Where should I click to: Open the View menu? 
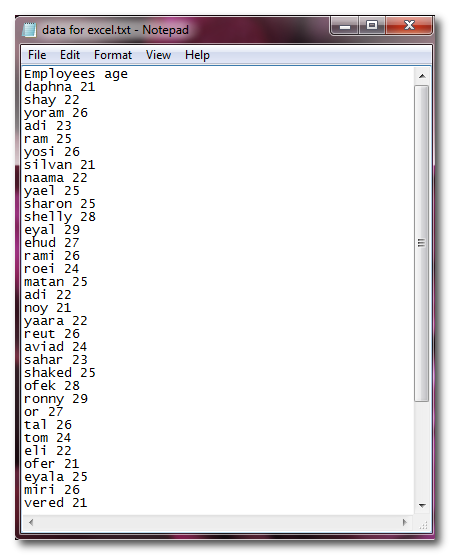[158, 55]
